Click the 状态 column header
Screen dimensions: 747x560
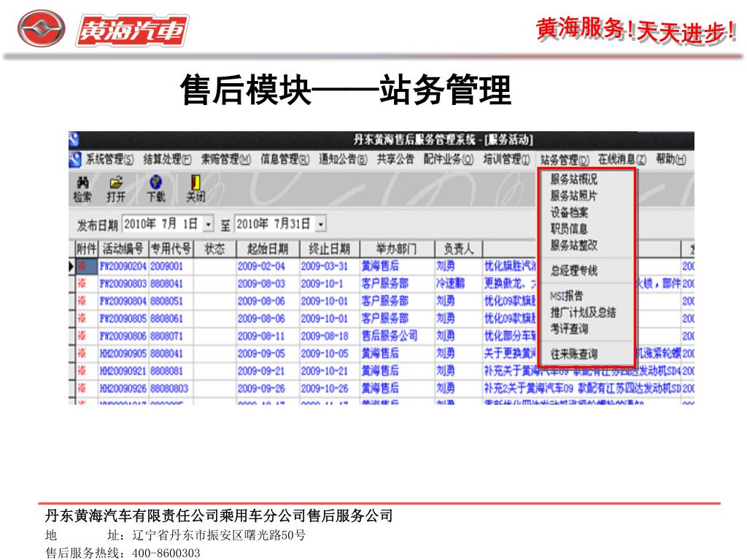[215, 249]
